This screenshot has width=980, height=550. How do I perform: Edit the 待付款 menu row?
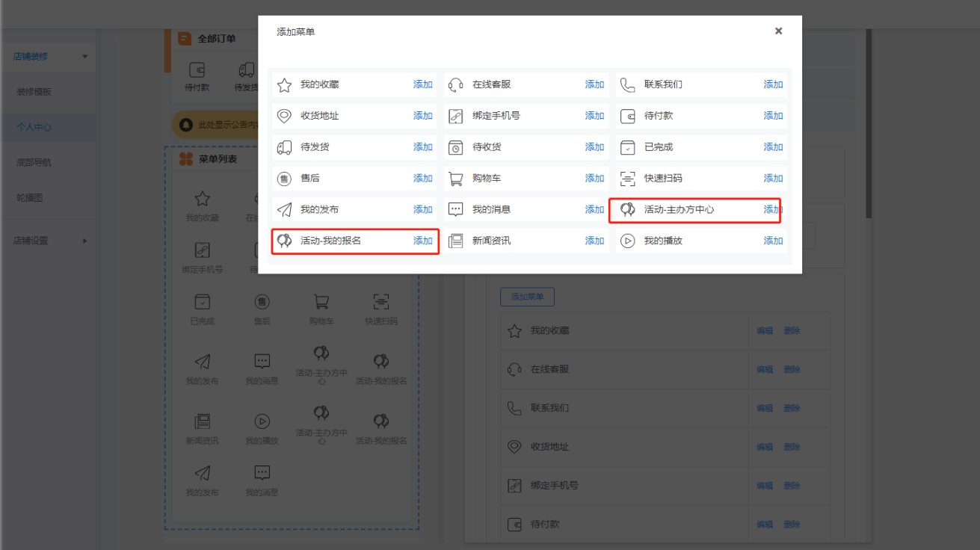[765, 525]
